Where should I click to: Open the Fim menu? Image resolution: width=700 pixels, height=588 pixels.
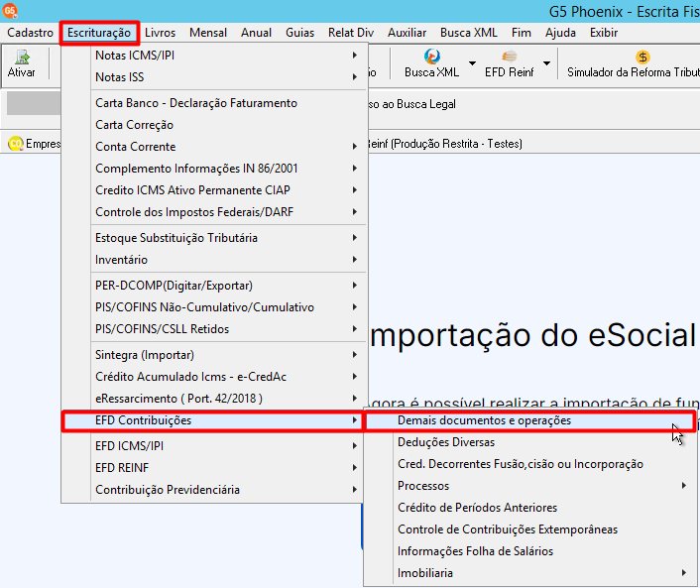(521, 33)
